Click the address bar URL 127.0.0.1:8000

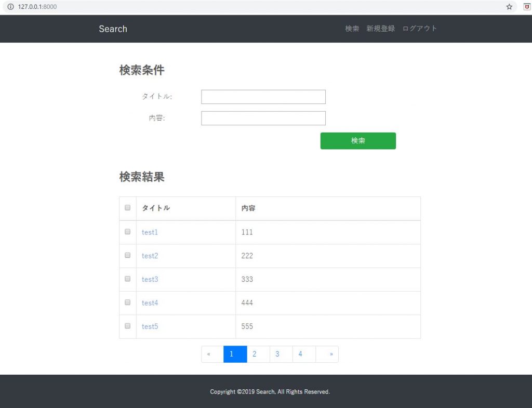coord(37,7)
